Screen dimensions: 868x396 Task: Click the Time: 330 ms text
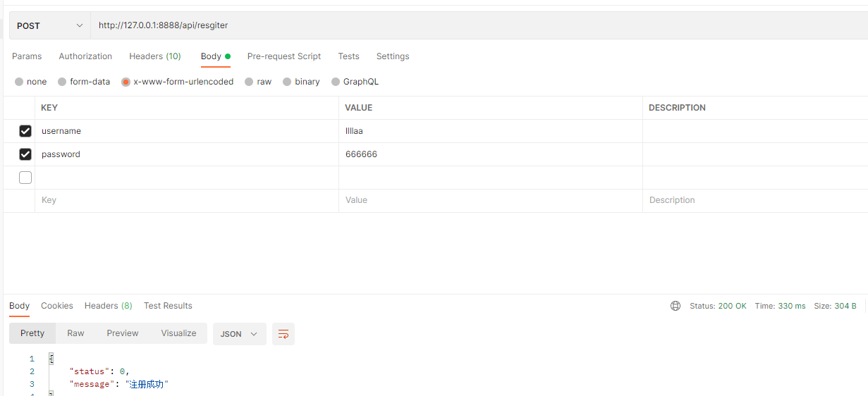click(x=780, y=306)
